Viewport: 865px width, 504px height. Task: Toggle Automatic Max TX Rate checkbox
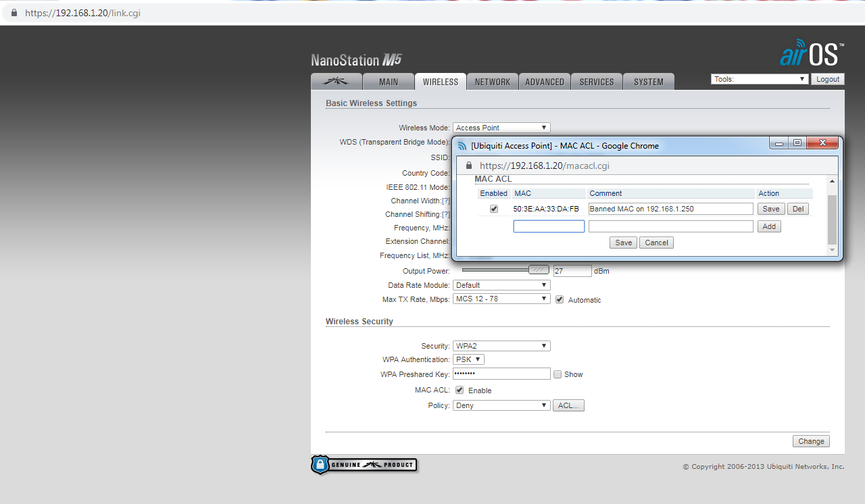pos(560,299)
